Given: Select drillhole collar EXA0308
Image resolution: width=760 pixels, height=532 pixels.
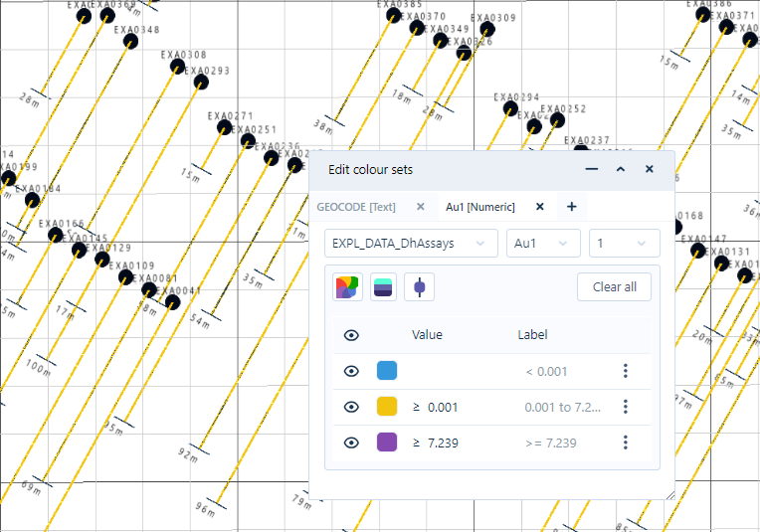Looking at the screenshot, I should pyautogui.click(x=177, y=67).
